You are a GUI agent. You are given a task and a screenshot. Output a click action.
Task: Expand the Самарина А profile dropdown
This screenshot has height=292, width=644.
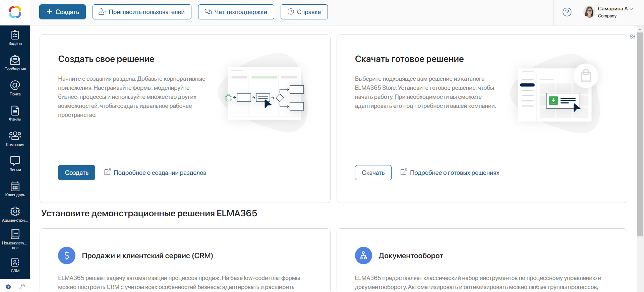click(631, 9)
